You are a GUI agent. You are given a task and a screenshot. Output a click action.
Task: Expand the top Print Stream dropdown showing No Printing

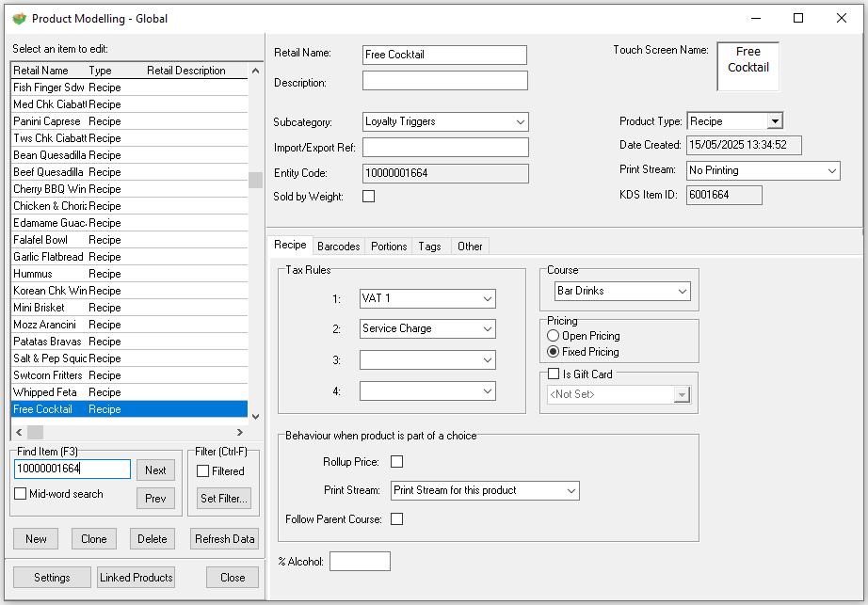coord(764,170)
